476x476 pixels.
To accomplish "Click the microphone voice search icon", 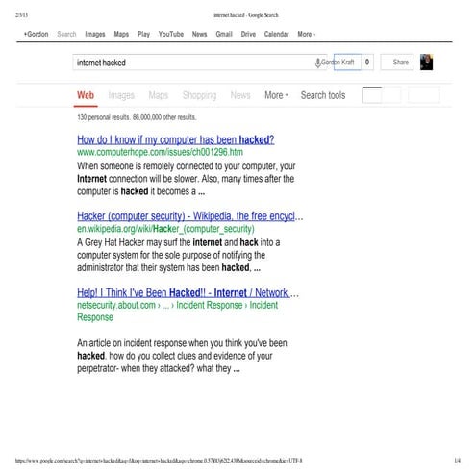I will click(x=317, y=63).
